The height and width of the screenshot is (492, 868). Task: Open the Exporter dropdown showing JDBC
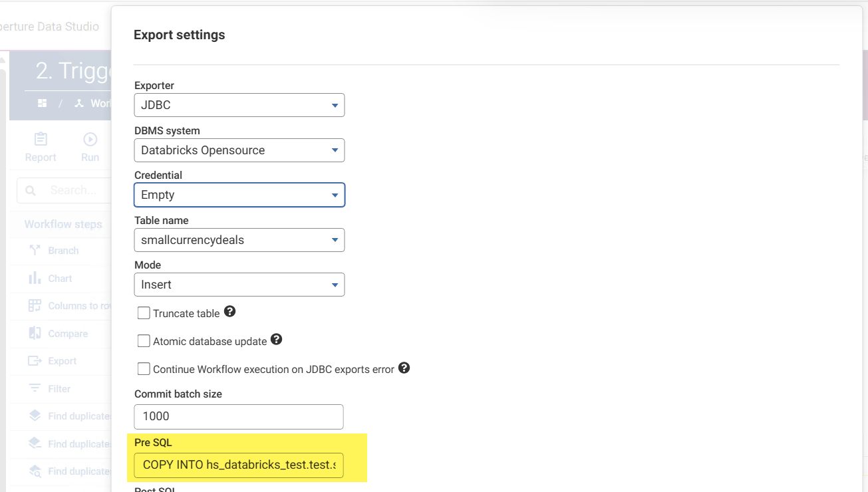(239, 105)
